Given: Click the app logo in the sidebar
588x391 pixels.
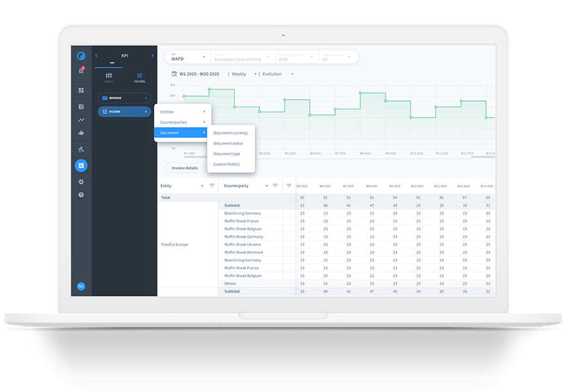Looking at the screenshot, I should [81, 55].
